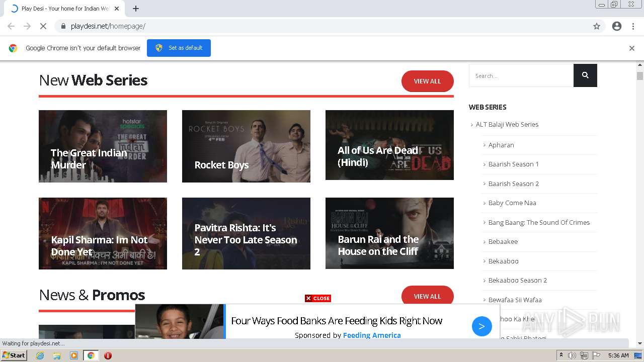The width and height of the screenshot is (644, 362).
Task: Open the Action Center flag icon
Action: click(x=596, y=355)
